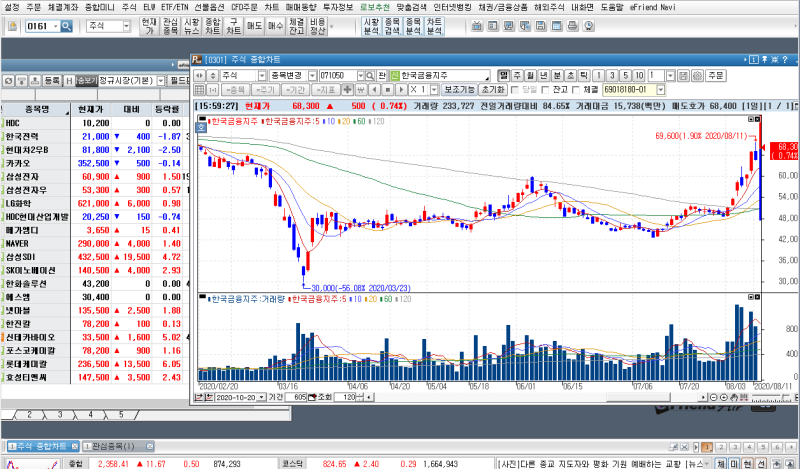Click the step backward arrow in the chart toolbar
Image resolution: width=800 pixels, height=469 pixels.
(x=374, y=90)
